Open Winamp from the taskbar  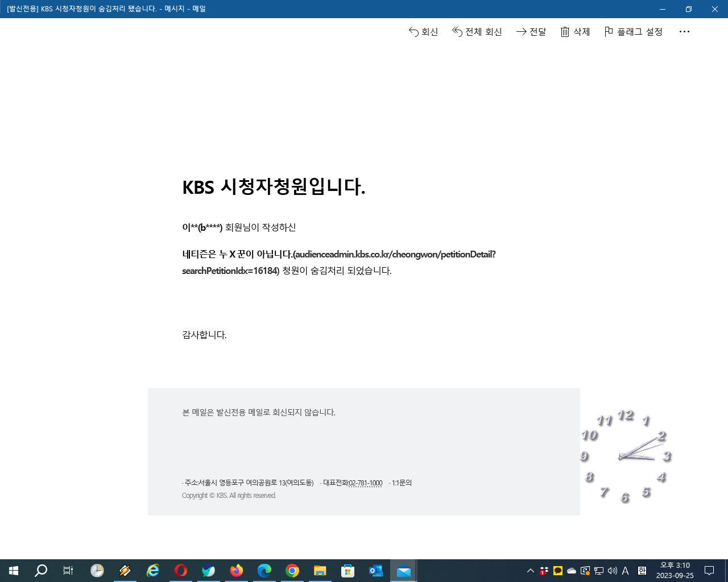(125, 571)
